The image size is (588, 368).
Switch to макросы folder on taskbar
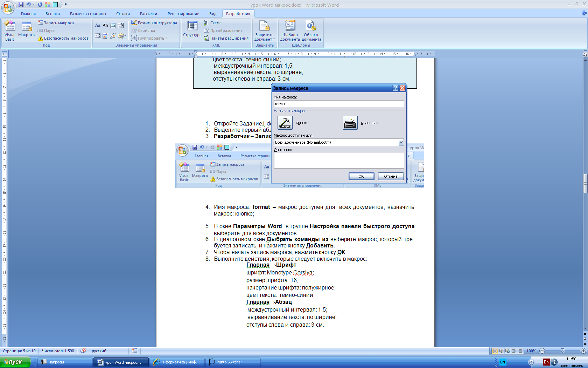pyautogui.click(x=65, y=362)
